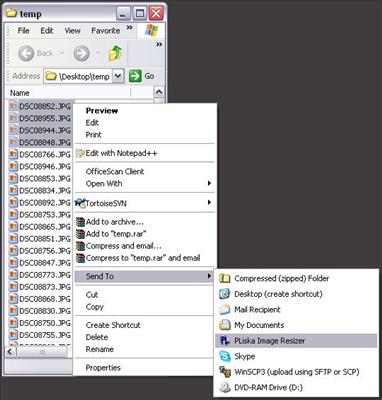The height and width of the screenshot is (400, 382).
Task: Click the vertical scrollbar up arrow
Action: [159, 92]
